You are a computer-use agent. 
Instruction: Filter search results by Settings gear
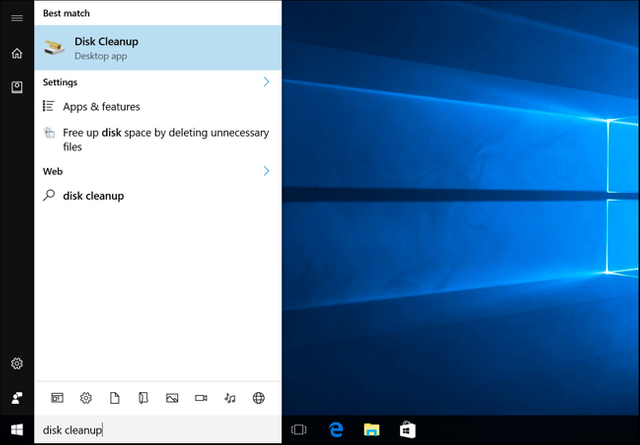point(86,398)
